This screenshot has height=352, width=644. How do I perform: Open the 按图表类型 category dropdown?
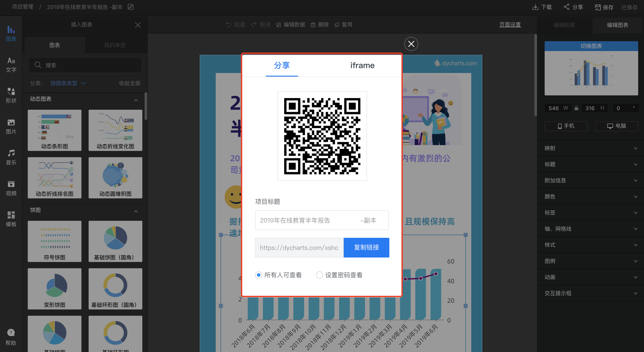pos(68,83)
